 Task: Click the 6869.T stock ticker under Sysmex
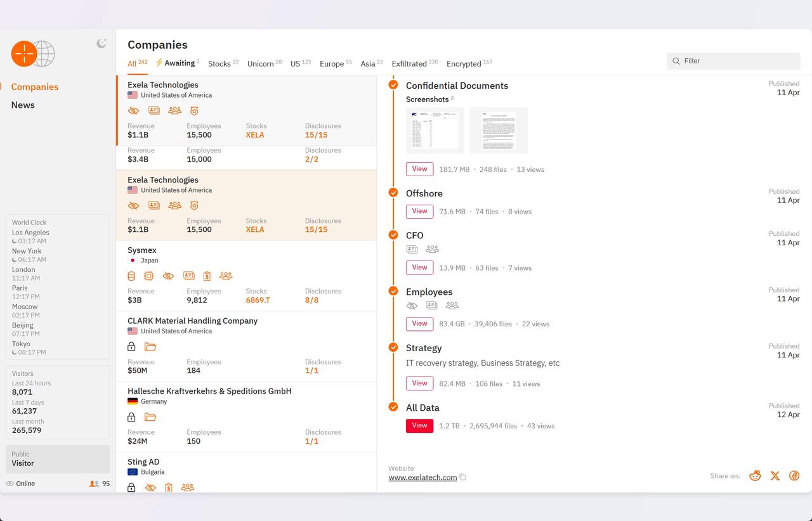coord(258,300)
